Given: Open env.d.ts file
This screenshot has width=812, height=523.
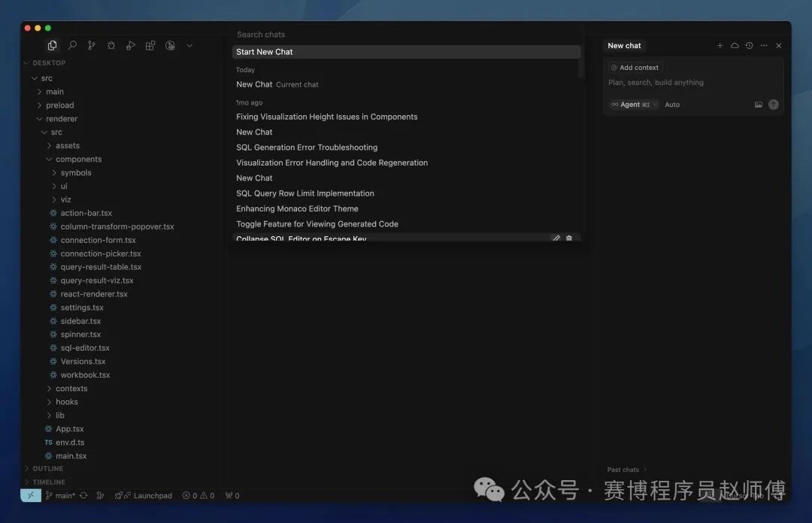Looking at the screenshot, I should coord(70,442).
